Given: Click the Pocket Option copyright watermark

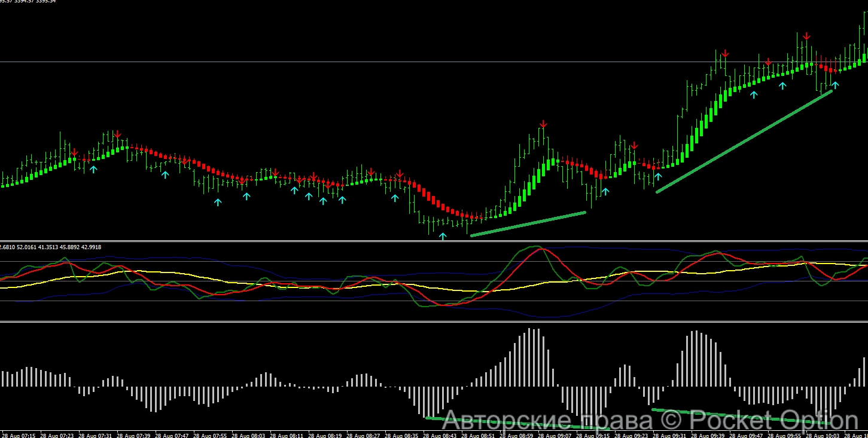Looking at the screenshot, I should [x=650, y=421].
